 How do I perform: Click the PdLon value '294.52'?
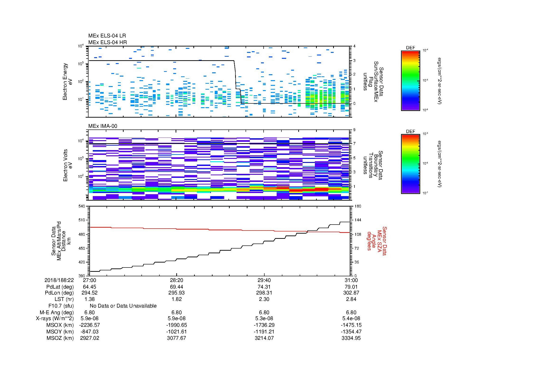click(89, 293)
